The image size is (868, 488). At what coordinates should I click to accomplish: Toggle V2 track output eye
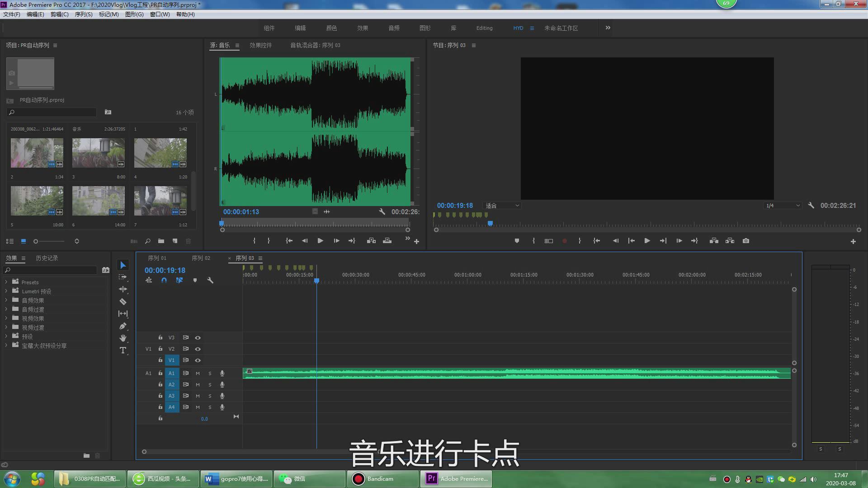click(x=198, y=349)
